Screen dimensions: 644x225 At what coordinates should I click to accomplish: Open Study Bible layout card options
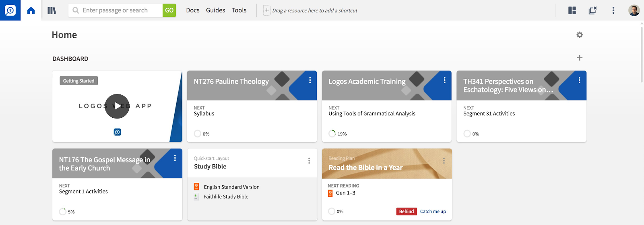click(309, 161)
